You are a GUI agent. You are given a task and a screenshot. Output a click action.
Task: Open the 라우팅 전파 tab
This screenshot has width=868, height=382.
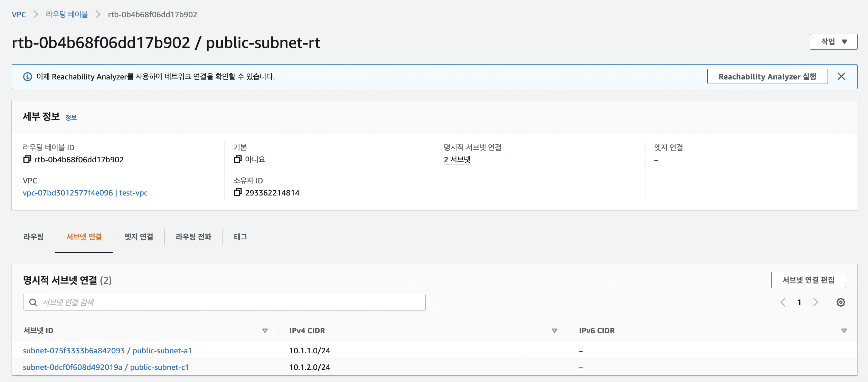(194, 237)
